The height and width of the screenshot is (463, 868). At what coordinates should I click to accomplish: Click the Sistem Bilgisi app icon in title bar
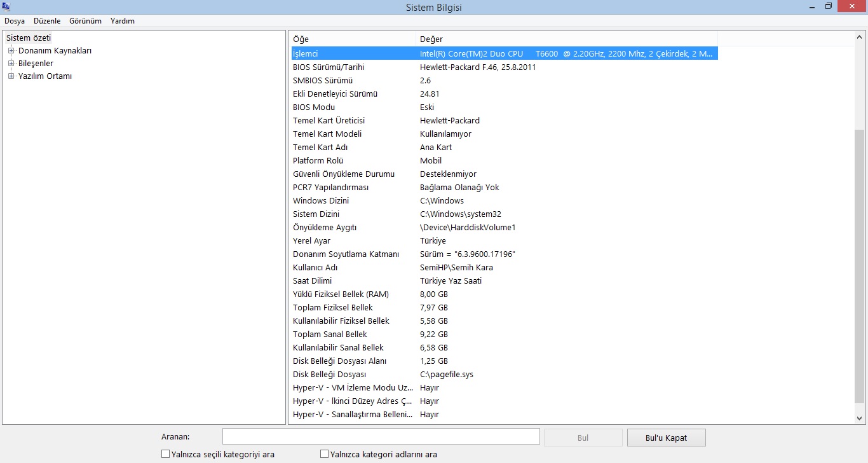coord(6,6)
